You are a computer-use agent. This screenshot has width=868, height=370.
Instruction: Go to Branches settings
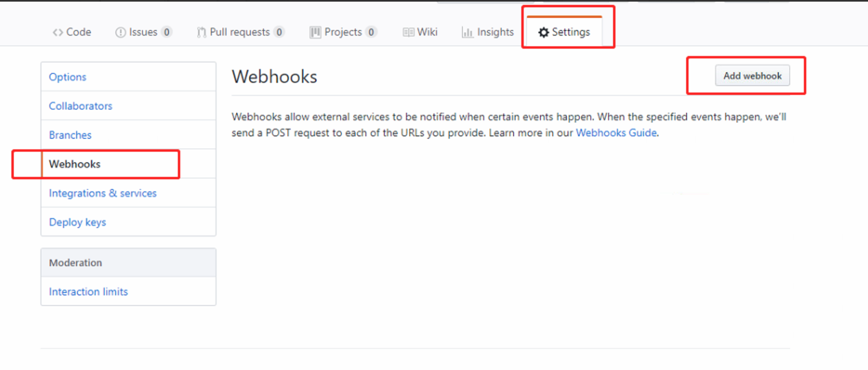click(x=70, y=135)
